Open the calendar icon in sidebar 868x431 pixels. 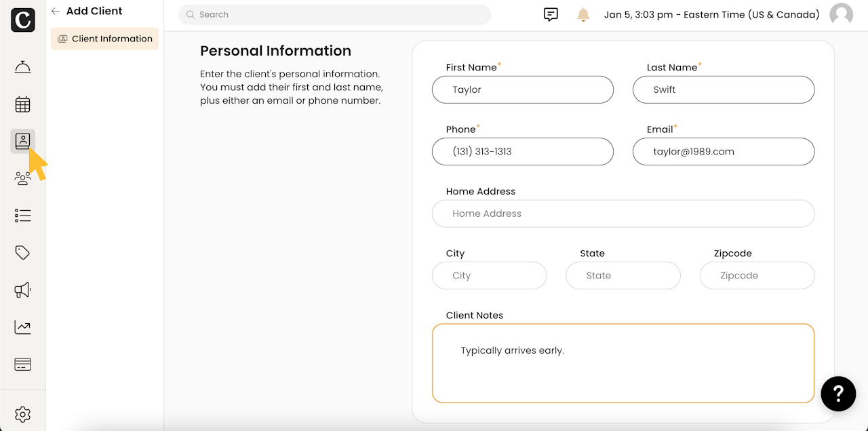pyautogui.click(x=22, y=104)
